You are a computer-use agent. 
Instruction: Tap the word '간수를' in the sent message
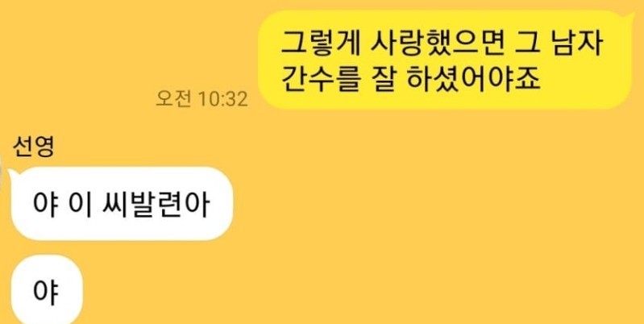(320, 79)
